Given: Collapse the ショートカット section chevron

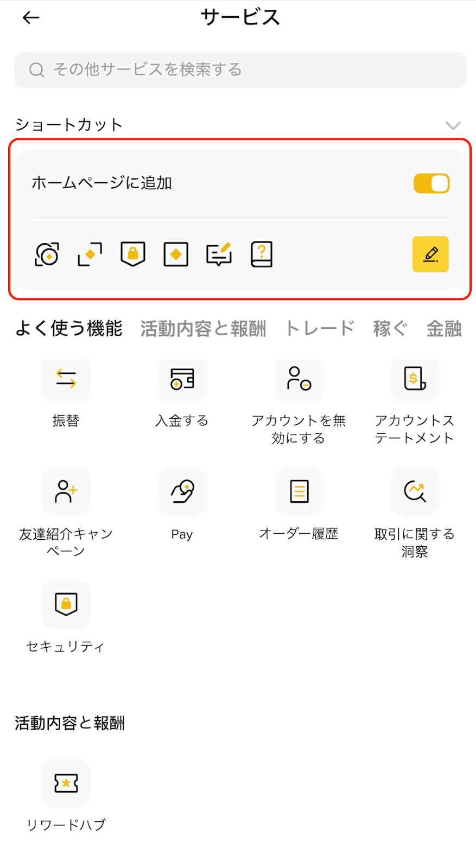Looking at the screenshot, I should click(454, 125).
